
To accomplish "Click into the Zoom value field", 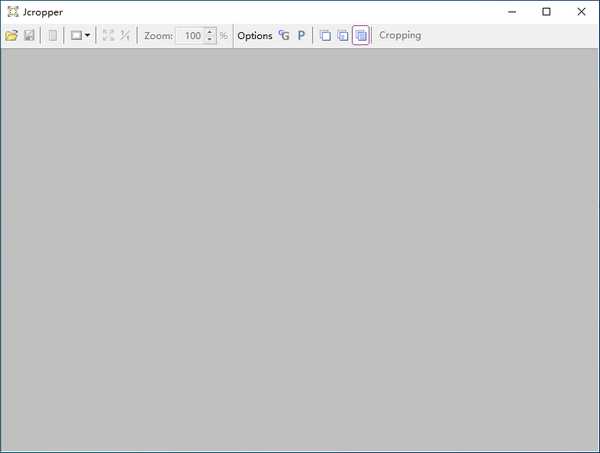I will [x=190, y=36].
